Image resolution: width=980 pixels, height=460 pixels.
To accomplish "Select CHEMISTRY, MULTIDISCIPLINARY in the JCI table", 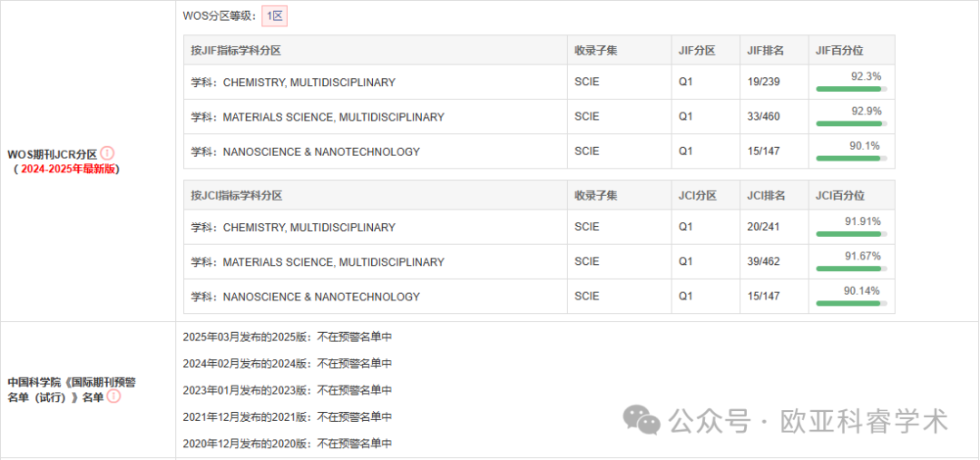I will point(309,228).
